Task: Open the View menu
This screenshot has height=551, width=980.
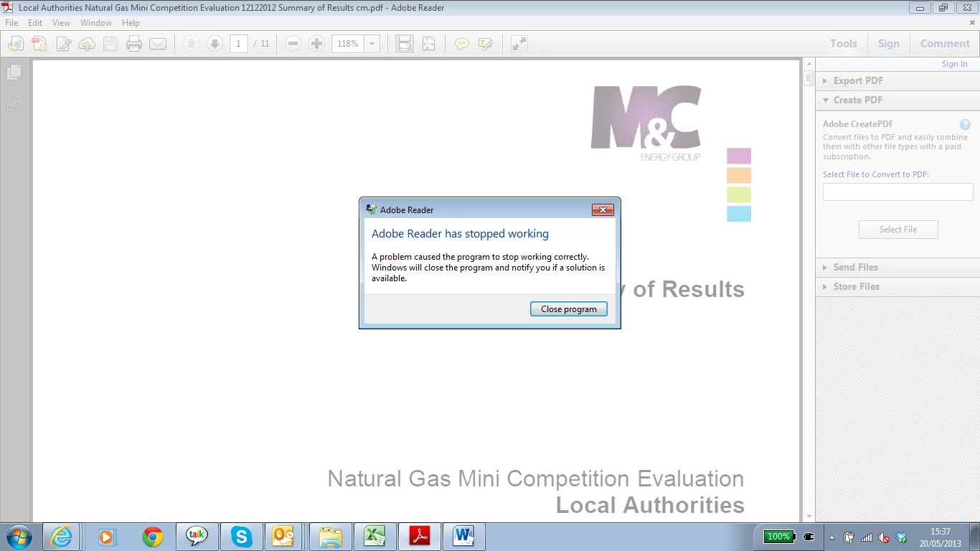Action: (x=61, y=23)
